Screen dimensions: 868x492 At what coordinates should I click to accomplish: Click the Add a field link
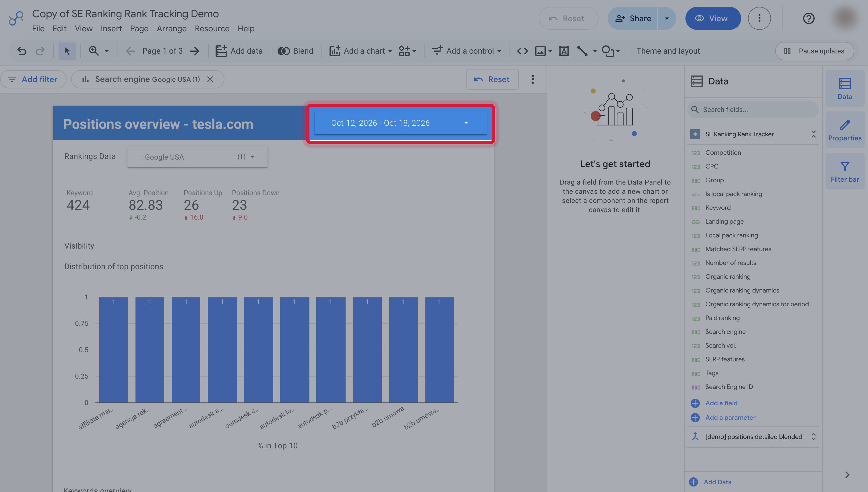click(x=721, y=403)
